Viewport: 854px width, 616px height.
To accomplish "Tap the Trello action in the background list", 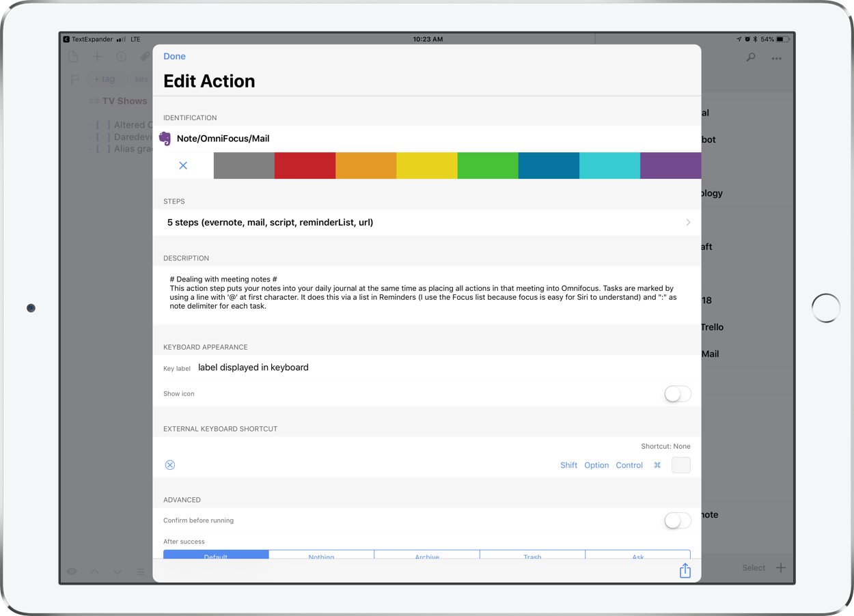I will (x=712, y=327).
